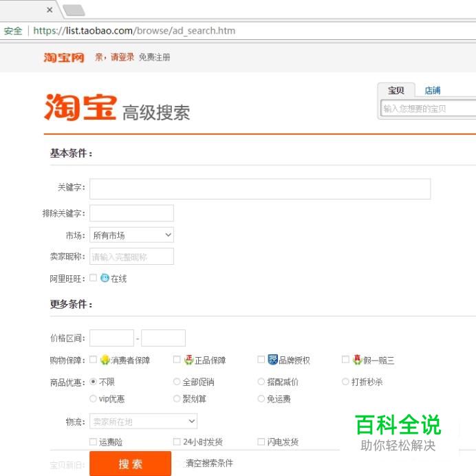476x476 pixels.
Task: Tick the 闪电发货 checkbox
Action: pyautogui.click(x=261, y=442)
